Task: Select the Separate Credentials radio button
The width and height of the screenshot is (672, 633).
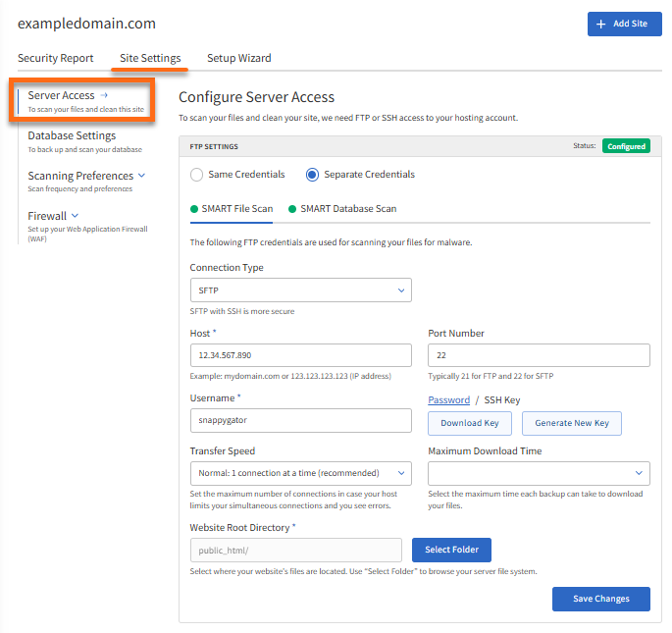Action: (x=312, y=175)
